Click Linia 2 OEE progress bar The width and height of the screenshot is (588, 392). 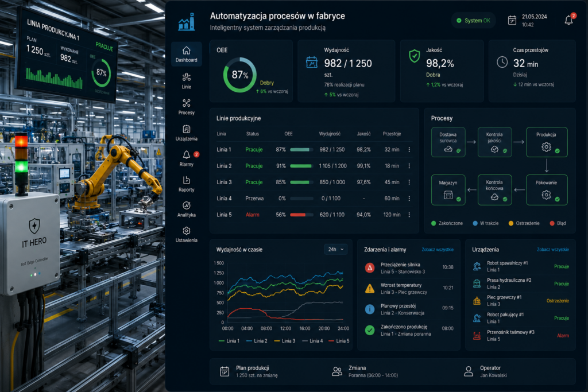[x=301, y=166]
